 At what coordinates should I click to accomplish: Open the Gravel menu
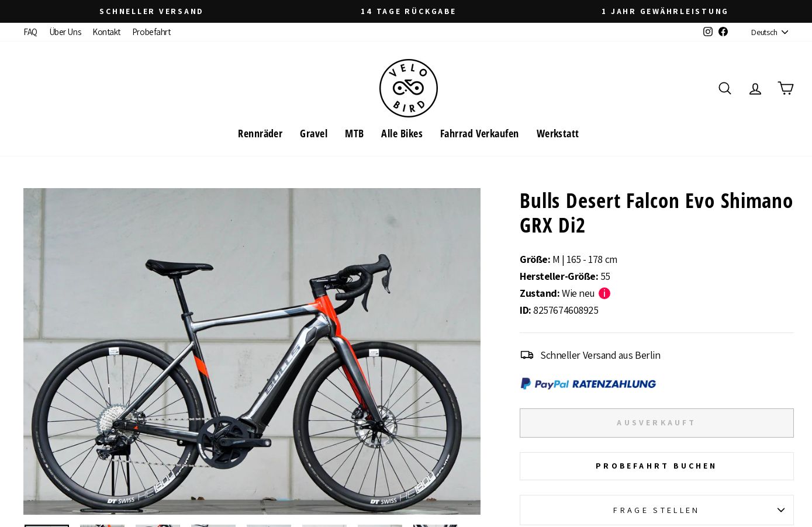(x=313, y=133)
